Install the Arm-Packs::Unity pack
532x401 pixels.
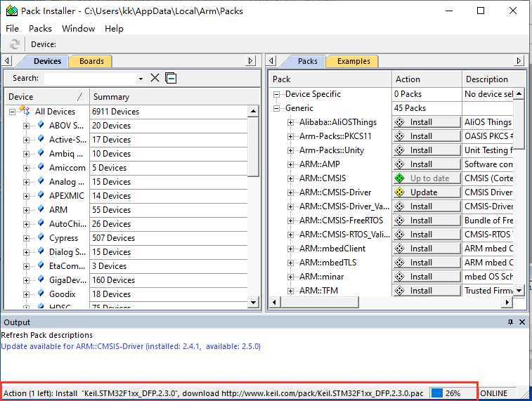point(427,150)
